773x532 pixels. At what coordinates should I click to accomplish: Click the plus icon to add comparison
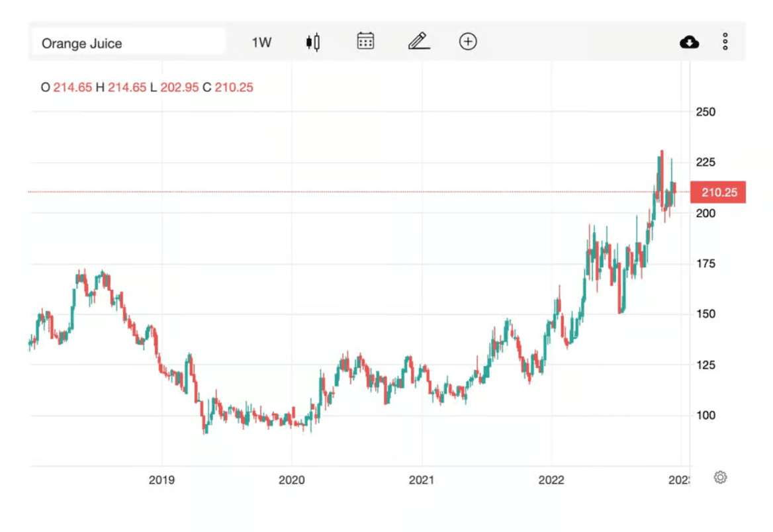coord(468,42)
